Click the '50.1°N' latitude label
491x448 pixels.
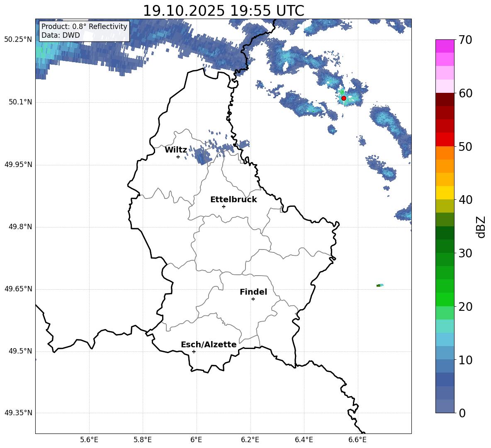(20, 102)
